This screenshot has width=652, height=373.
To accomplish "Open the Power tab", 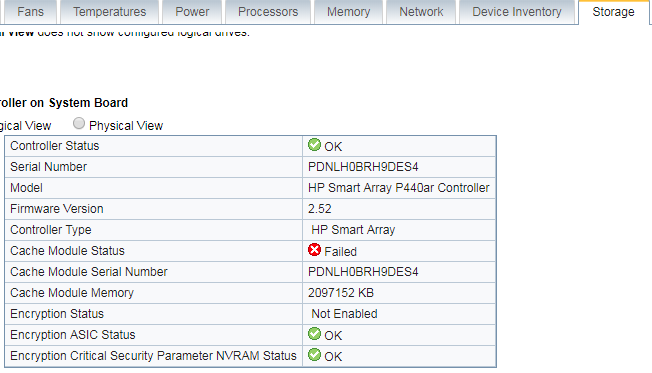I will pyautogui.click(x=192, y=12).
